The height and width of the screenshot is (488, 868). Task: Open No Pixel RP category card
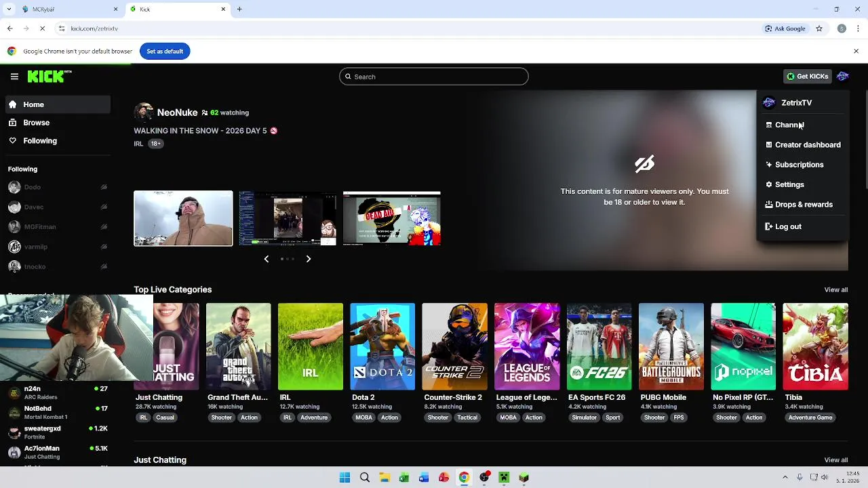tap(743, 346)
